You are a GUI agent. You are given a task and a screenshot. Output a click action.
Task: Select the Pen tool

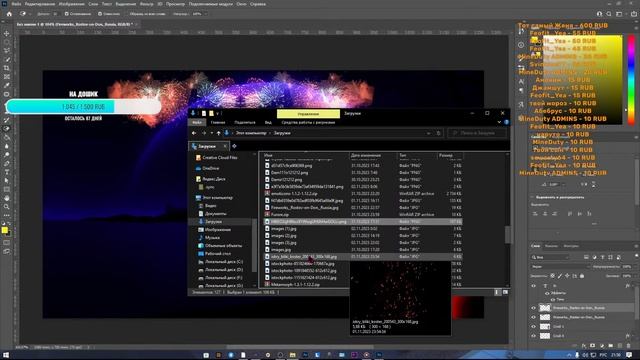click(x=7, y=163)
